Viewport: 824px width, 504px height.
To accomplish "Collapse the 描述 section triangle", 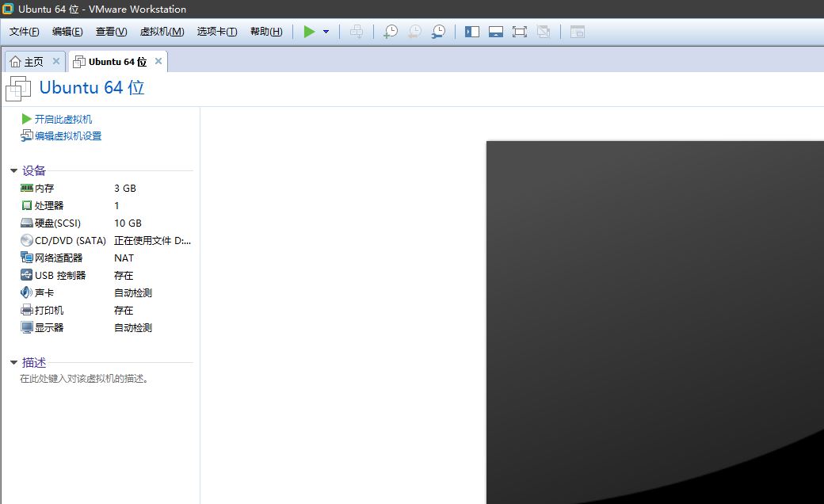I will point(14,363).
